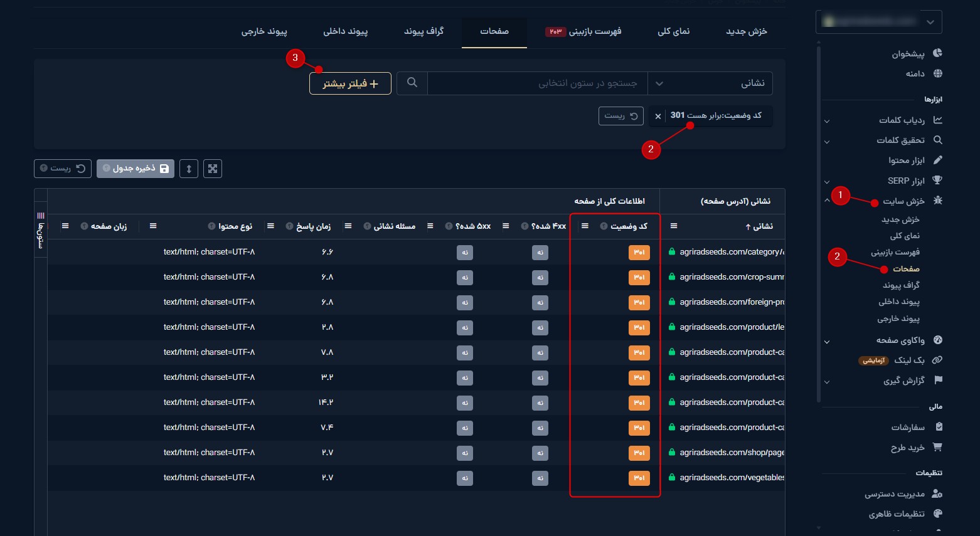The image size is (980, 536).
Task: Click the search magnifier icon beside the filter box
Action: point(412,83)
